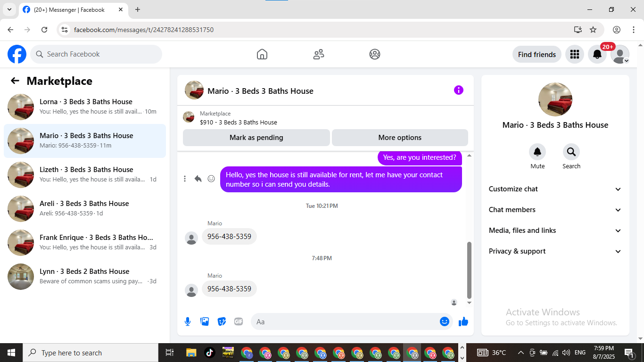Open the account profile avatar menu
This screenshot has width=644, height=362.
click(x=620, y=54)
